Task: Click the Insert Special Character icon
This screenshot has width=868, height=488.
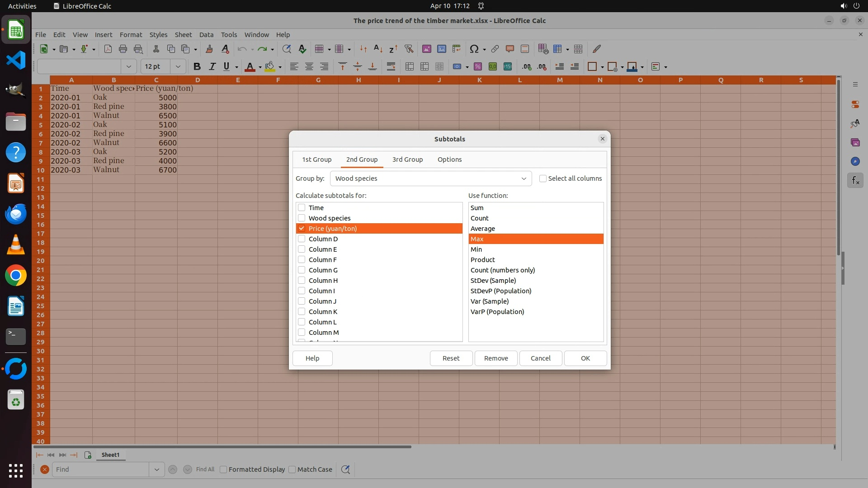Action: 474,49
